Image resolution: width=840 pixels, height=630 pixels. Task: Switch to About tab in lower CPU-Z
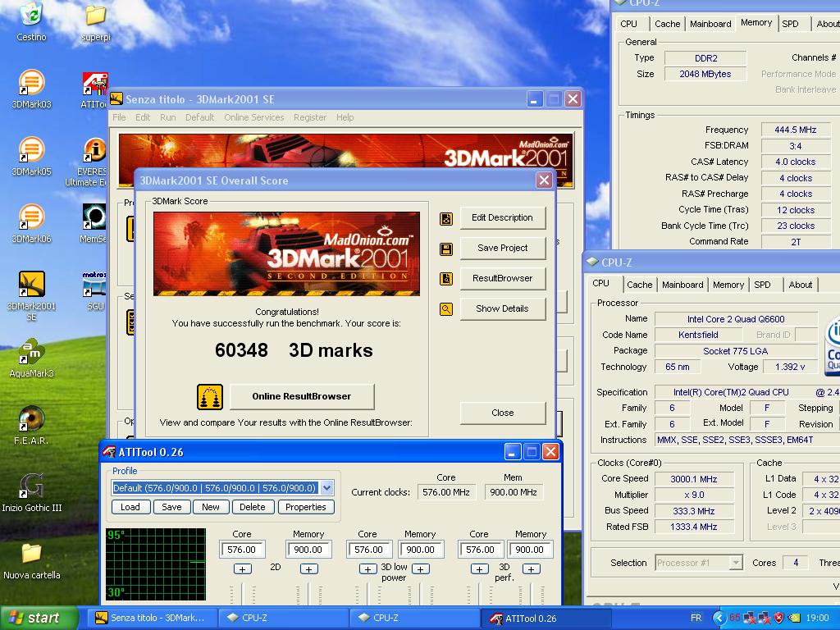pyautogui.click(x=800, y=285)
